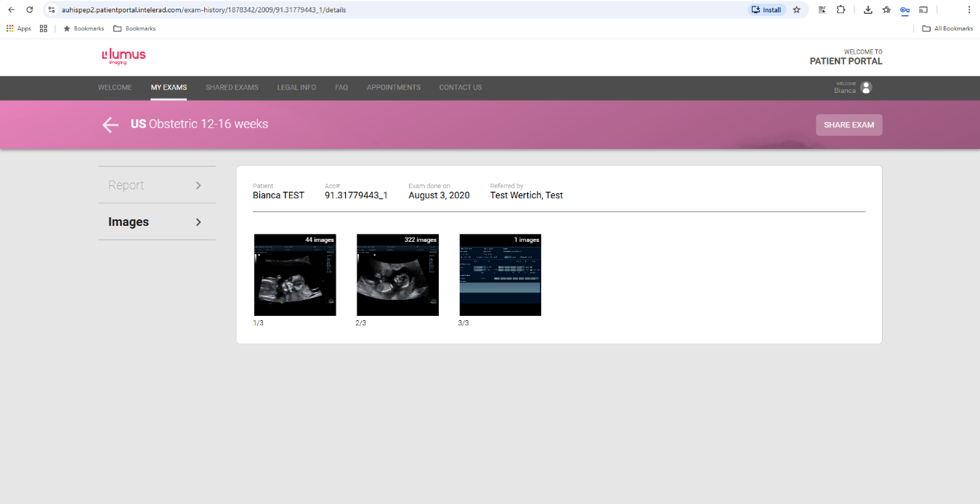
Task: Open the 1 images report thumbnail
Action: pyautogui.click(x=501, y=275)
